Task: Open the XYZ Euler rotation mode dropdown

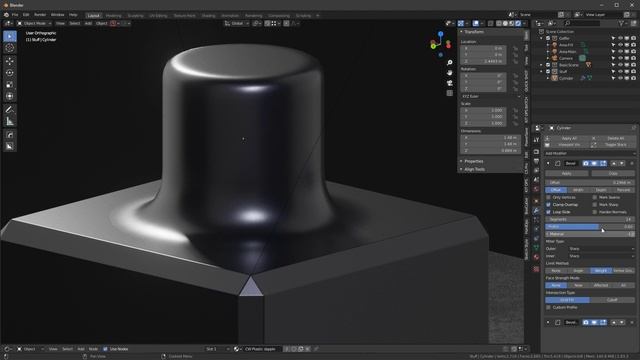Action: (x=491, y=96)
